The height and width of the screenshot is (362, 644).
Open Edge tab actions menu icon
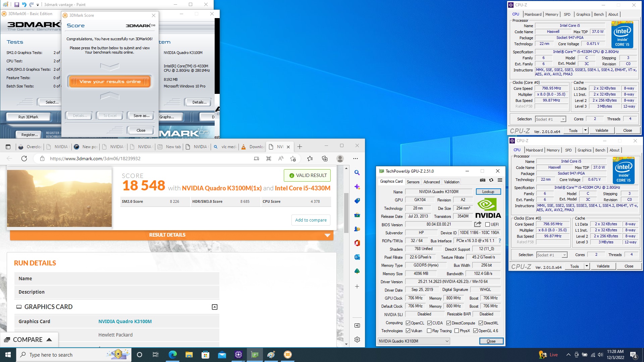(8, 147)
